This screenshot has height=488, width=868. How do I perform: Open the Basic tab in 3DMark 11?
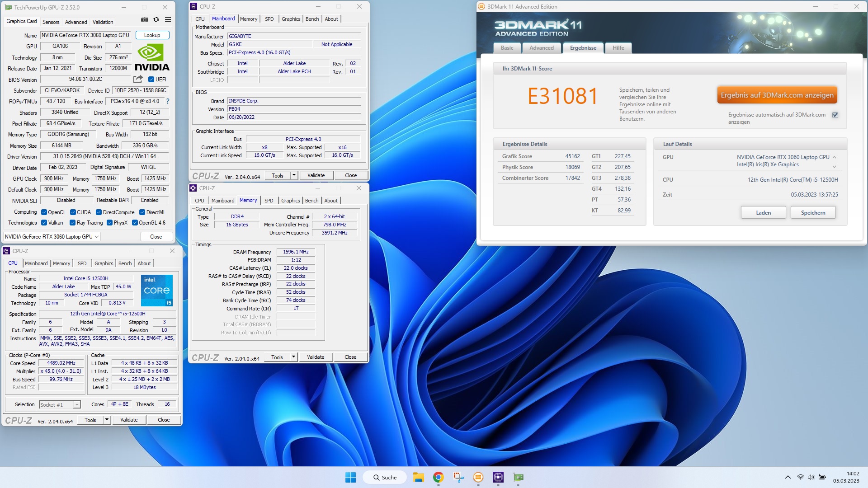coord(507,48)
